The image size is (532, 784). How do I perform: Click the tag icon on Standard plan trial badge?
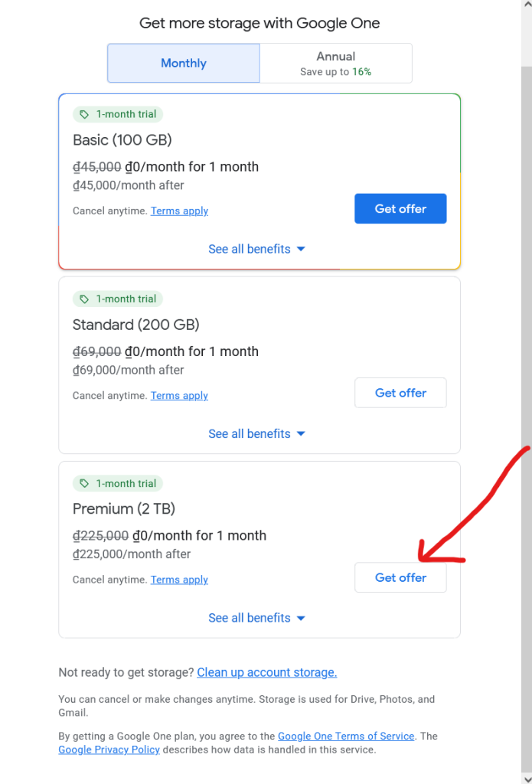(x=84, y=299)
